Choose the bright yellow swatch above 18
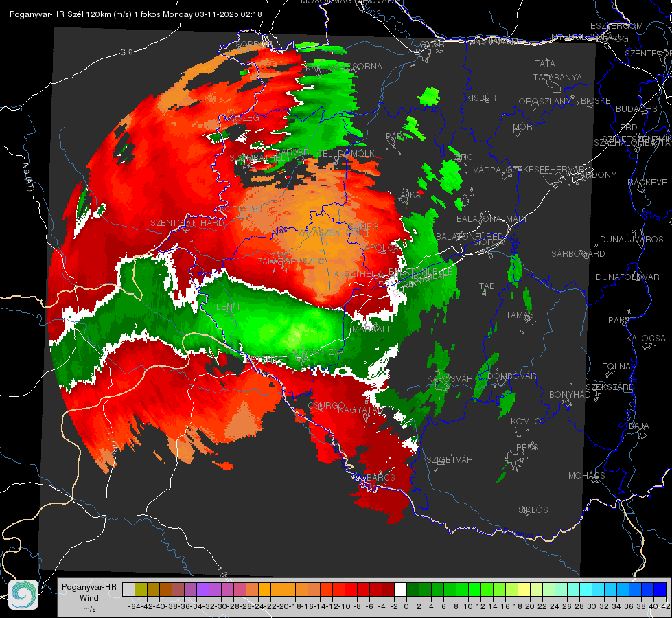Screen dimensions: 672x618 click(524, 589)
